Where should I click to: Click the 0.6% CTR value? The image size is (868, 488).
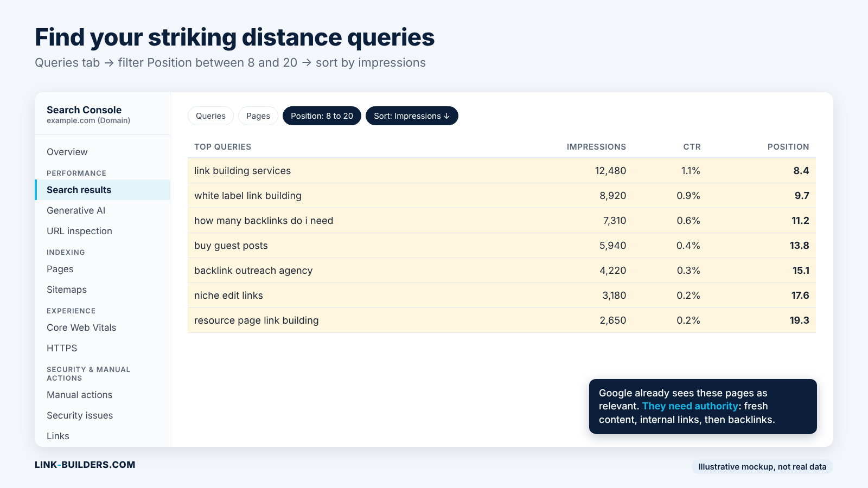pyautogui.click(x=688, y=221)
